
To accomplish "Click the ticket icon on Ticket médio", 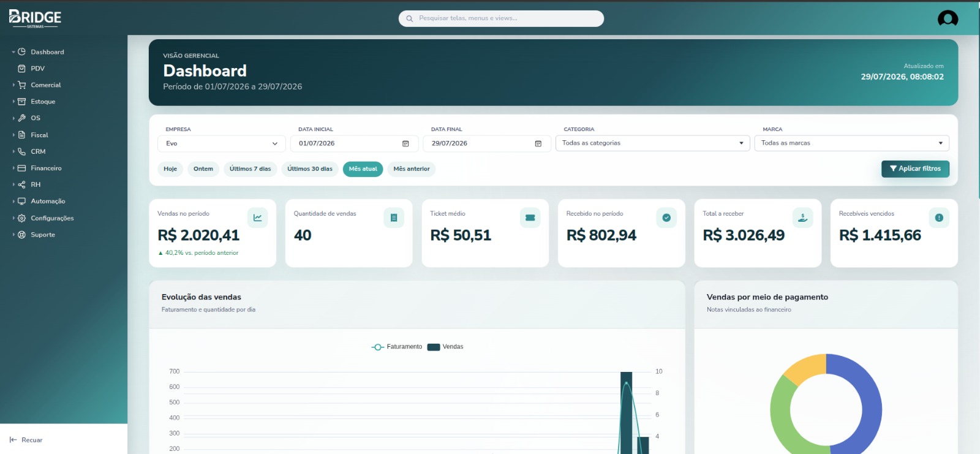I will point(530,218).
